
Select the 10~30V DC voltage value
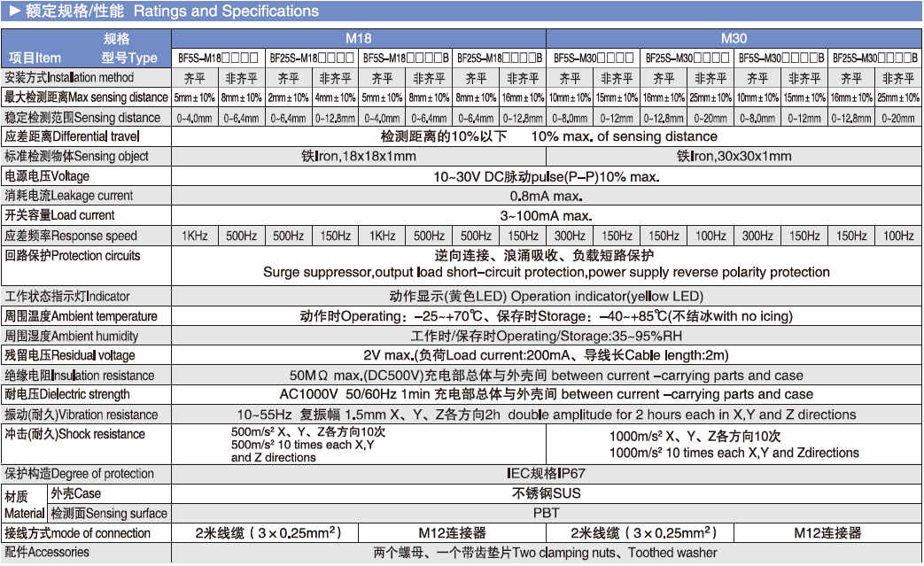(x=546, y=176)
